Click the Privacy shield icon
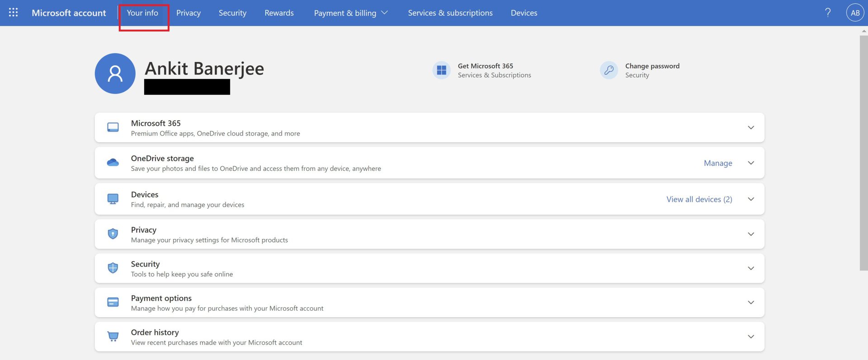 113,234
